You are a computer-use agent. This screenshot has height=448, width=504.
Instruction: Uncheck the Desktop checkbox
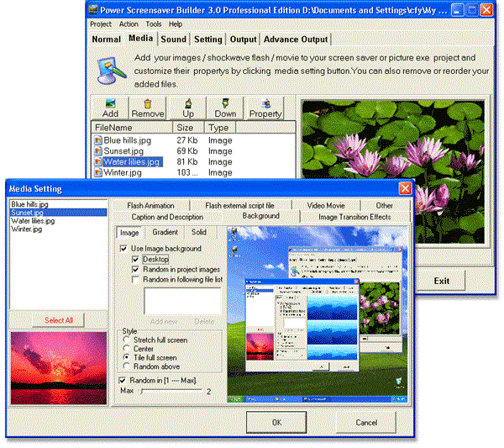[135, 259]
